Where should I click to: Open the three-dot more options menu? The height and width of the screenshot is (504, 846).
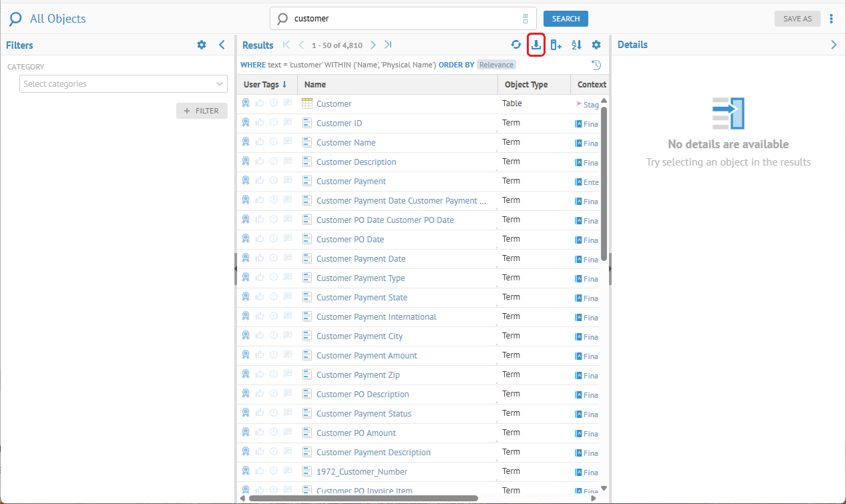(831, 19)
